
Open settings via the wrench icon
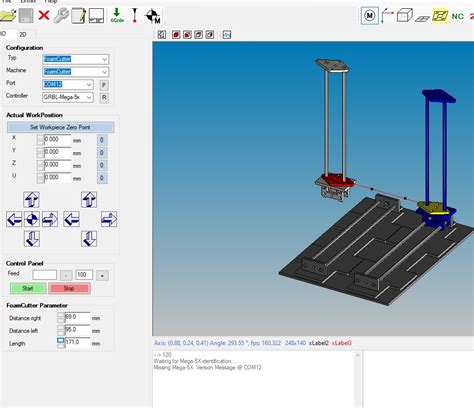click(x=61, y=16)
